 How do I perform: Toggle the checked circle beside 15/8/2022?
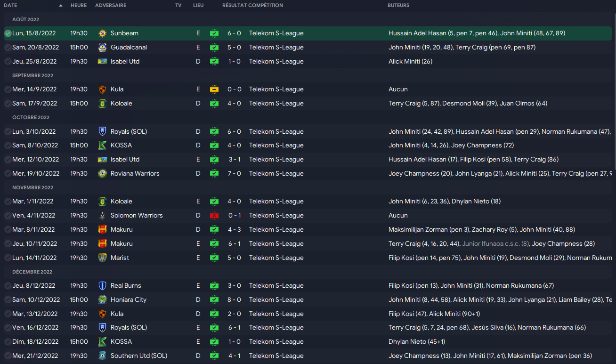coord(8,33)
